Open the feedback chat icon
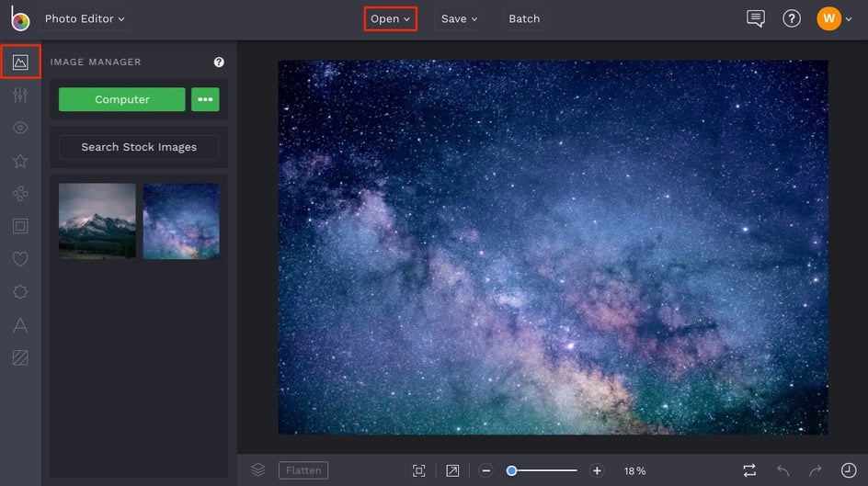The height and width of the screenshot is (486, 868). (x=756, y=18)
